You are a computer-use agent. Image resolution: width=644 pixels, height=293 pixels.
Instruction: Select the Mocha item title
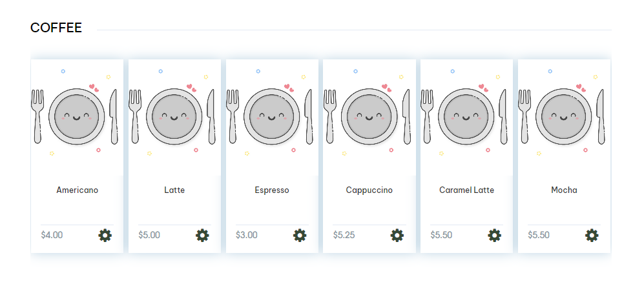pyautogui.click(x=564, y=190)
